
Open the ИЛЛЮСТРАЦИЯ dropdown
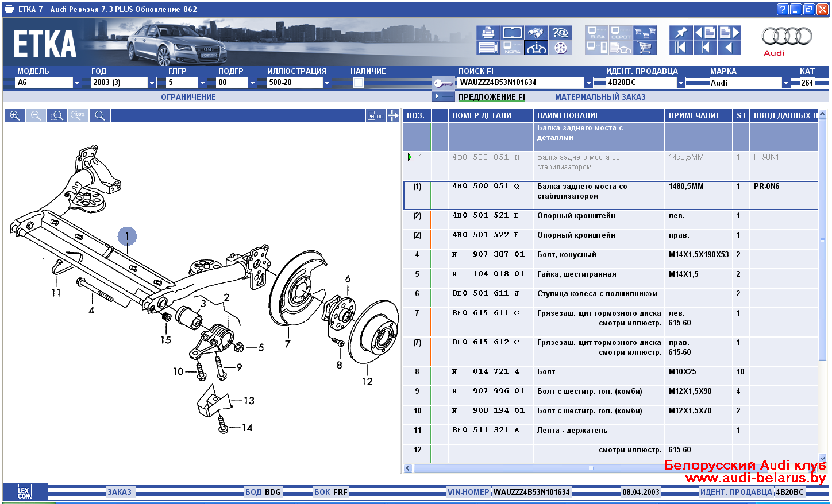pos(327,83)
